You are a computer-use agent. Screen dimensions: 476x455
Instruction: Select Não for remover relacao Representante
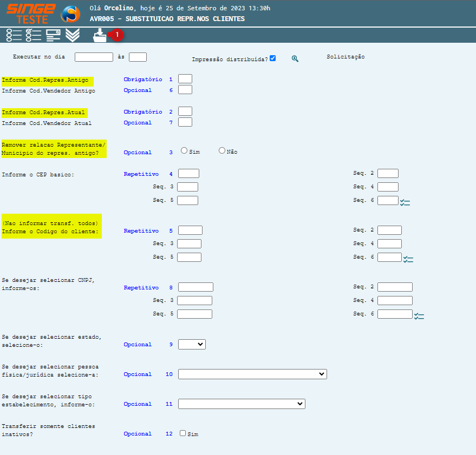(222, 151)
